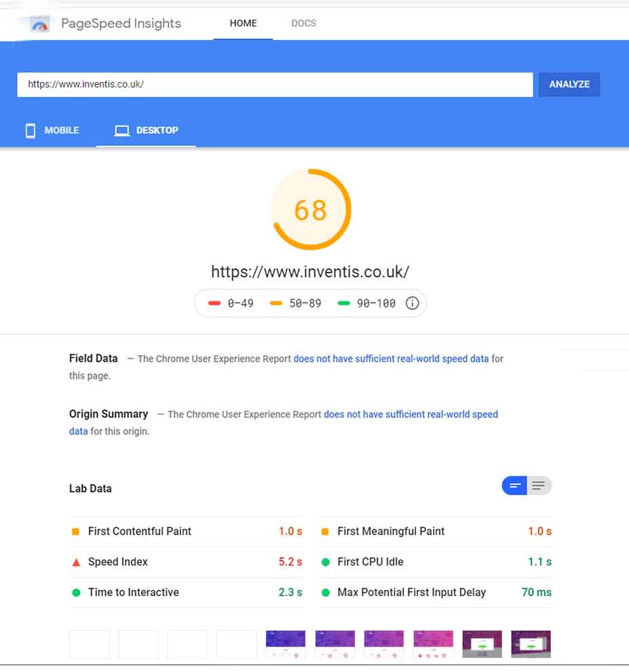Click the Origin Summary heading
The height and width of the screenshot is (672, 629).
[109, 414]
